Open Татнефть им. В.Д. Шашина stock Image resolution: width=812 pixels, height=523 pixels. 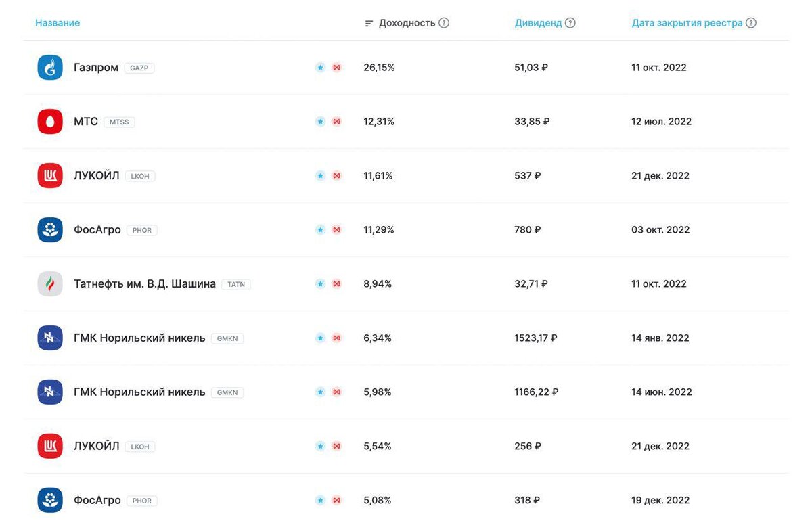(145, 284)
